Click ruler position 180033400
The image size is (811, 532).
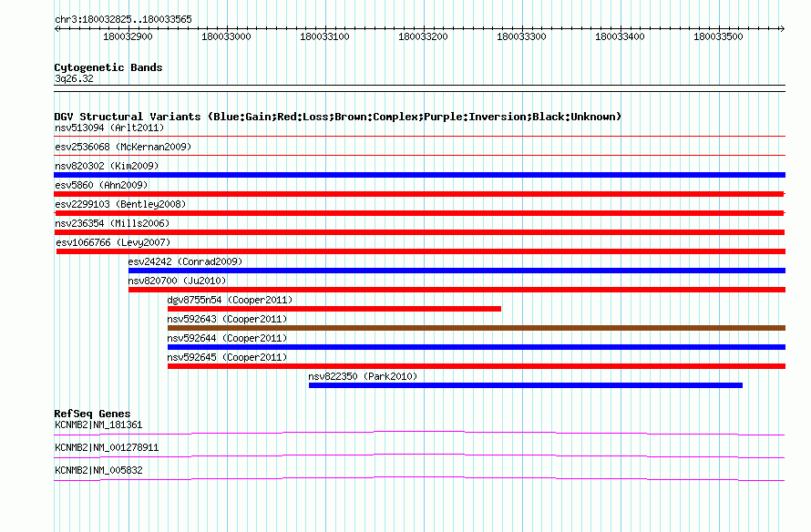[x=621, y=36]
